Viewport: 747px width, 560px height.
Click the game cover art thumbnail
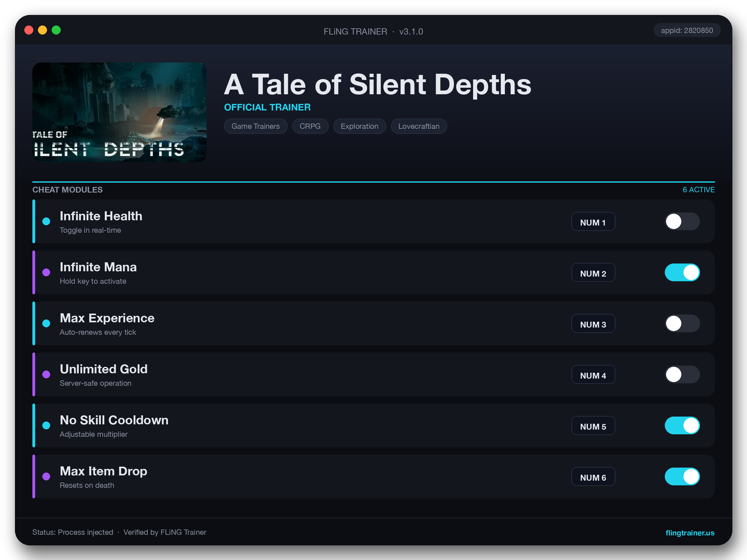click(120, 112)
